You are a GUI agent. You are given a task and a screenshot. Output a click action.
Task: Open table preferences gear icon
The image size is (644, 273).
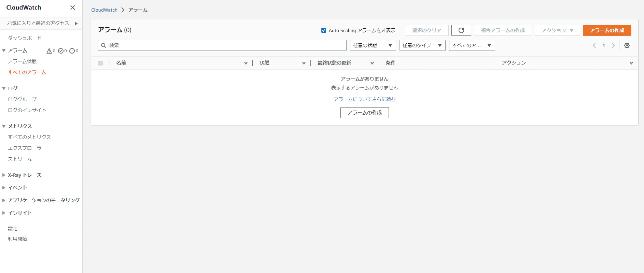pyautogui.click(x=627, y=45)
